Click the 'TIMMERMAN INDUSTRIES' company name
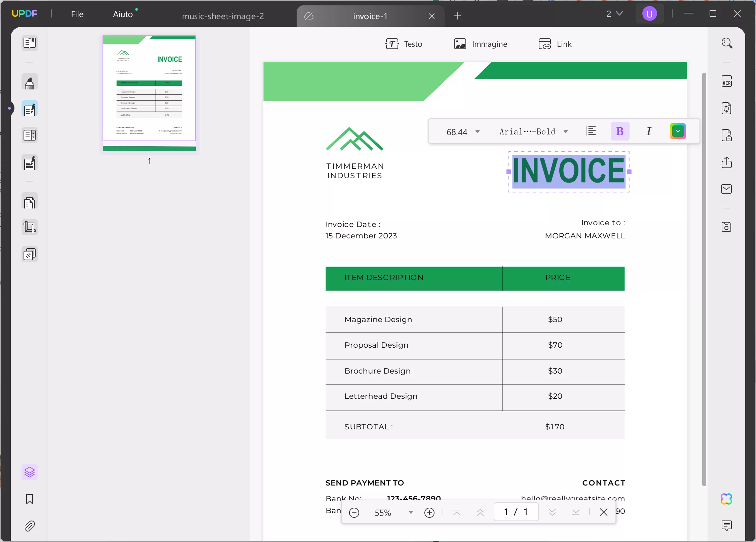This screenshot has height=542, width=756. pos(355,171)
